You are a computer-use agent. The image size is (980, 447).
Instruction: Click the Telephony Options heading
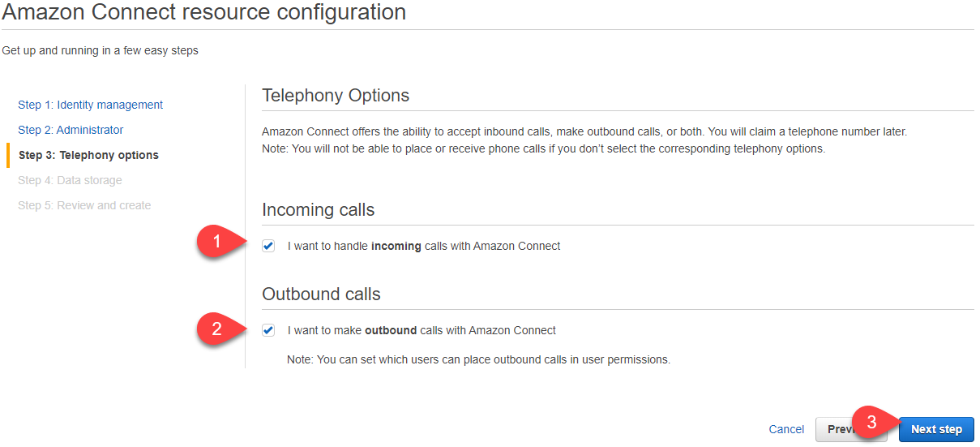[336, 96]
